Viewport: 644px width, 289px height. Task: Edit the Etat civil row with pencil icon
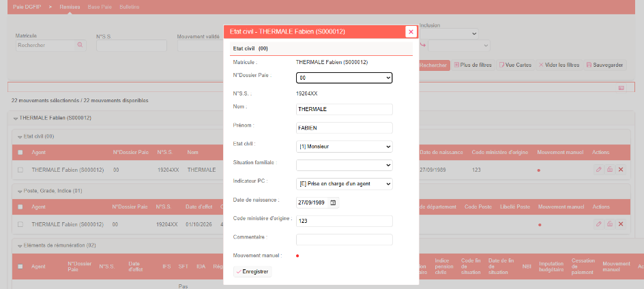coord(598,170)
